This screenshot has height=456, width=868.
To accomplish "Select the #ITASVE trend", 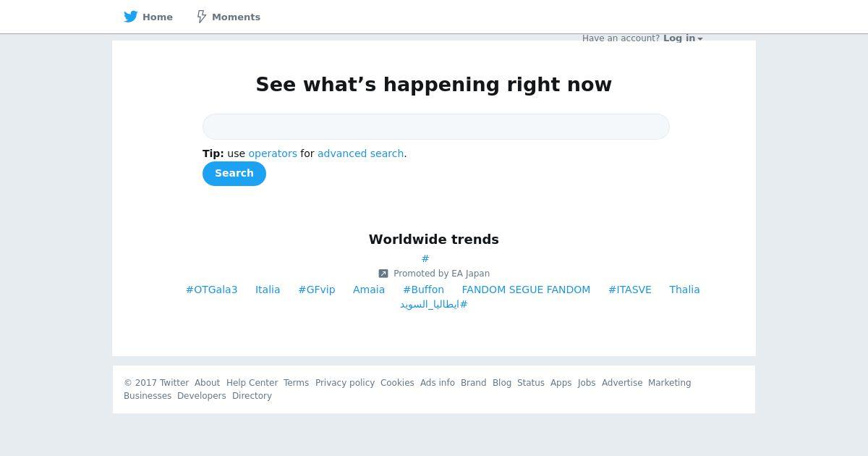I will point(630,290).
